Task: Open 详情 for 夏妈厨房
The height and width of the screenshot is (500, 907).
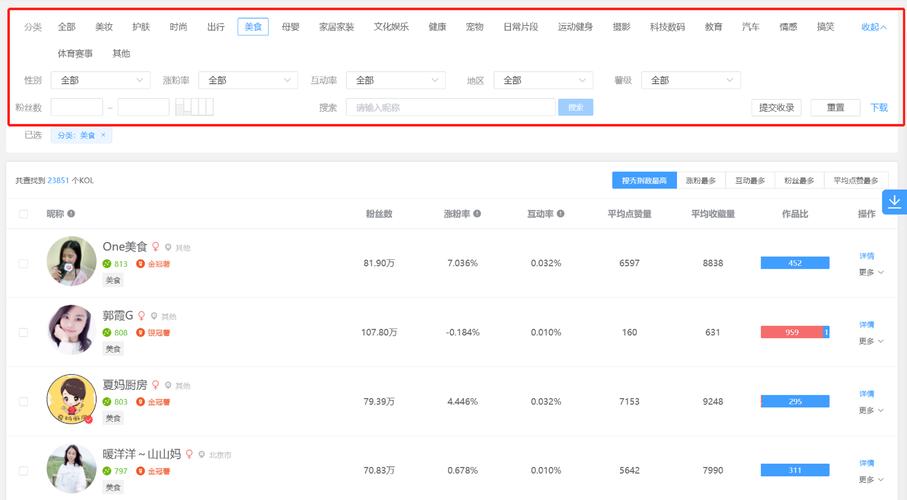Action: pyautogui.click(x=867, y=394)
